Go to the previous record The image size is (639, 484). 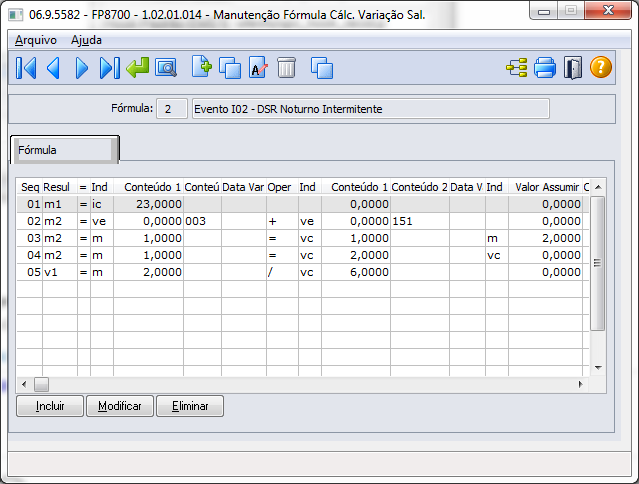tap(54, 68)
